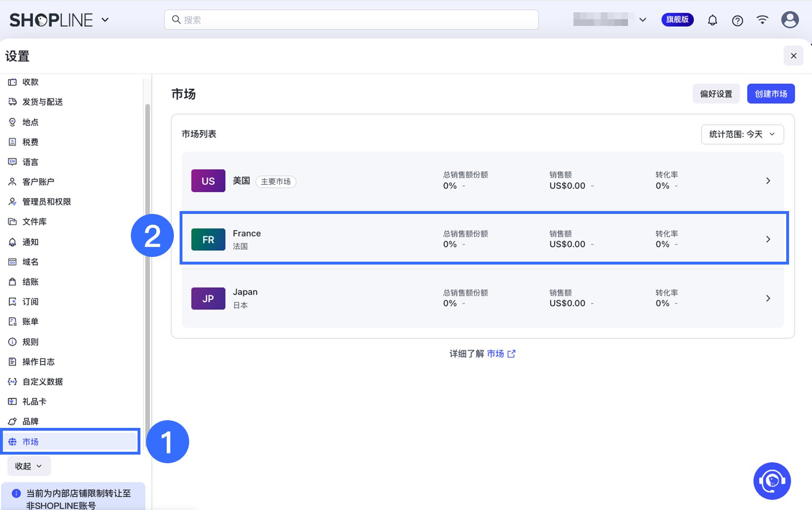Screen dimensions: 812x510
Task: Click the FR market badge icon
Action: [x=208, y=240]
